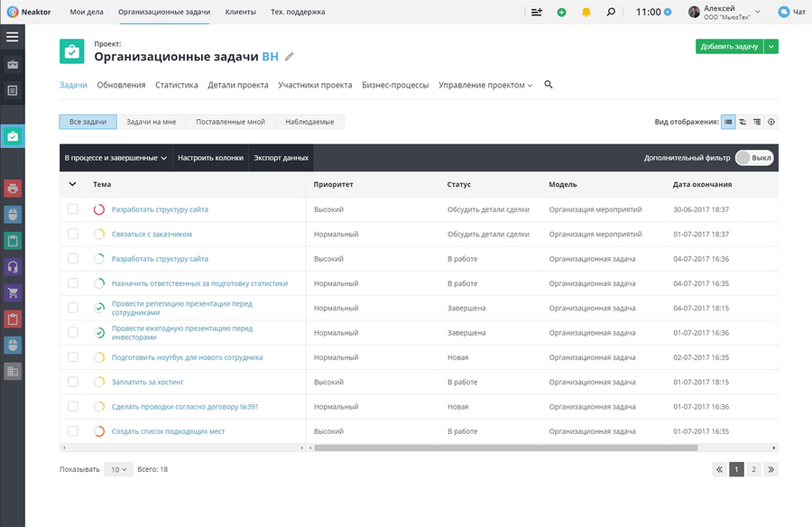This screenshot has height=527, width=812.
Task: Click the pencil edit icon beside project title
Action: coord(290,57)
